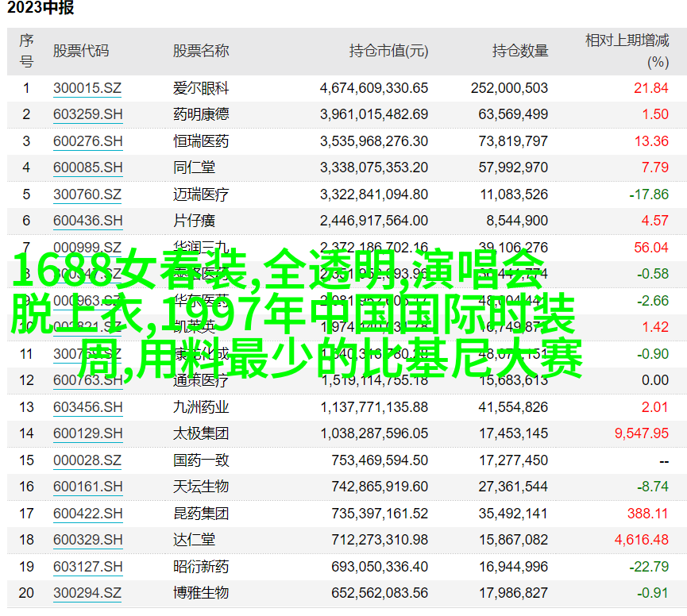
Task: Click the change value "-8.74"
Action: (x=653, y=487)
